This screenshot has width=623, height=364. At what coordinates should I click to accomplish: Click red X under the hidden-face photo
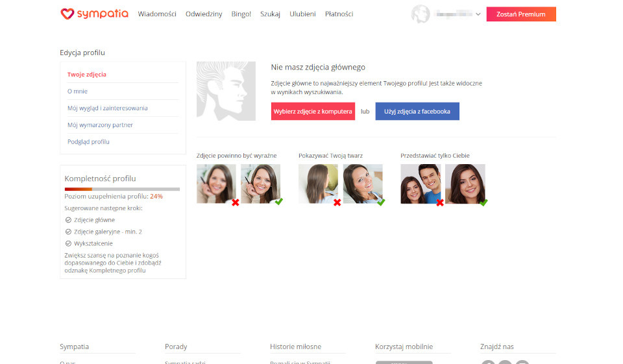click(x=337, y=202)
